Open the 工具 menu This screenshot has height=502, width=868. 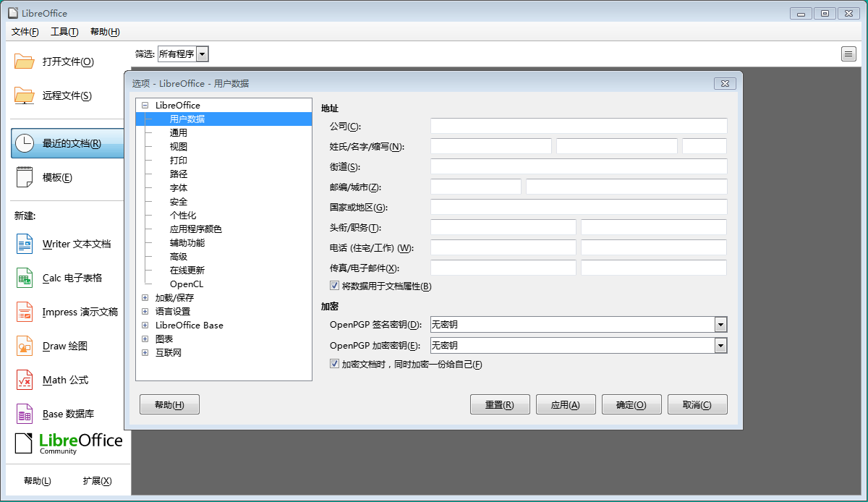coord(64,32)
